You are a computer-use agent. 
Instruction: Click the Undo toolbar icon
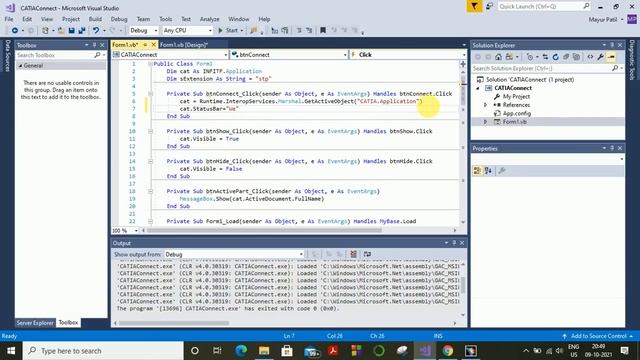[96, 31]
